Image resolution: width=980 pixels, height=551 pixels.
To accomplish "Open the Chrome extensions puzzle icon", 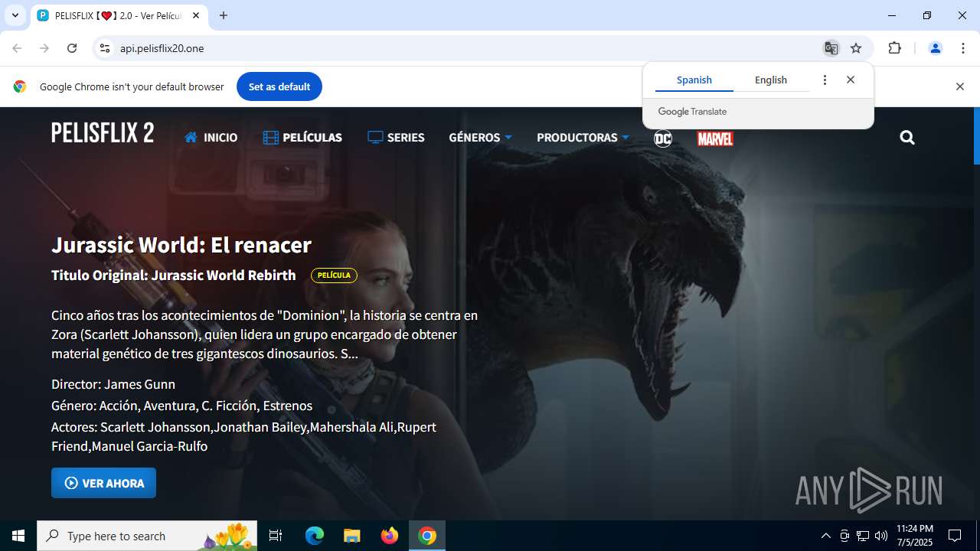I will click(894, 48).
